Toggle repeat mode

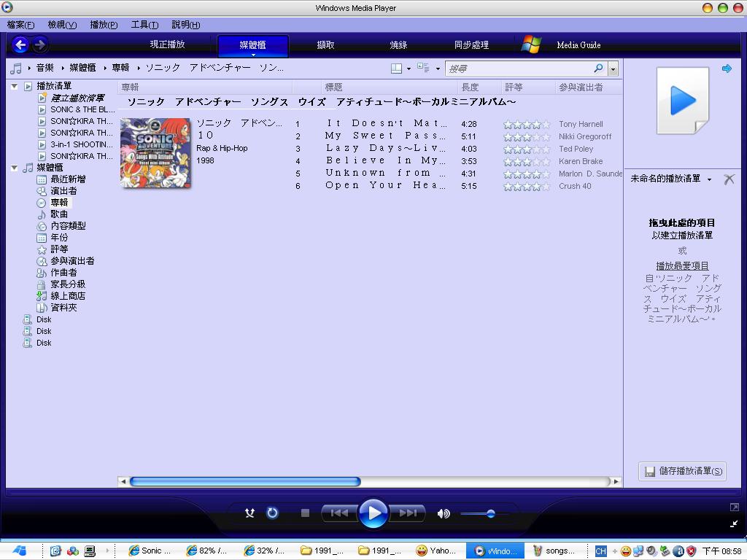[x=272, y=513]
